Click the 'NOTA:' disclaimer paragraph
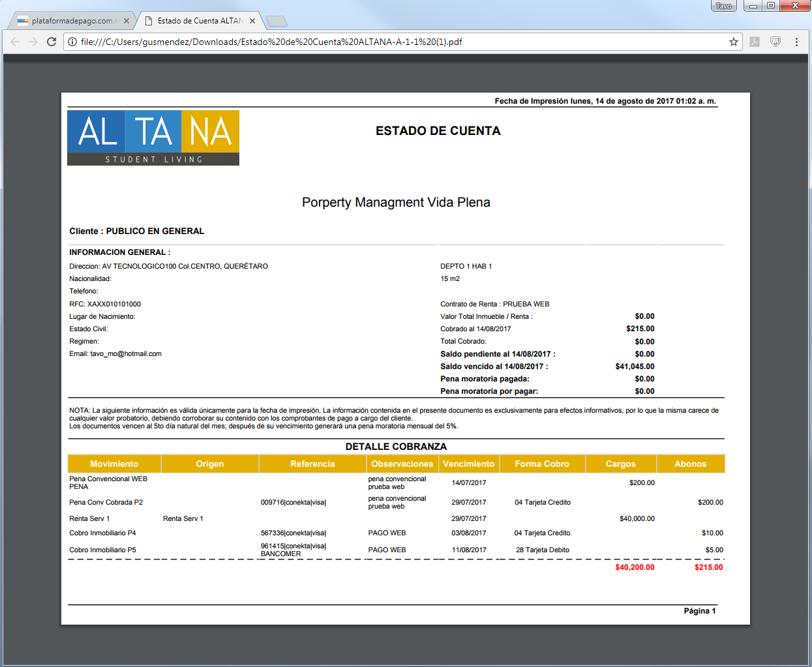The width and height of the screenshot is (812, 667). (x=394, y=419)
